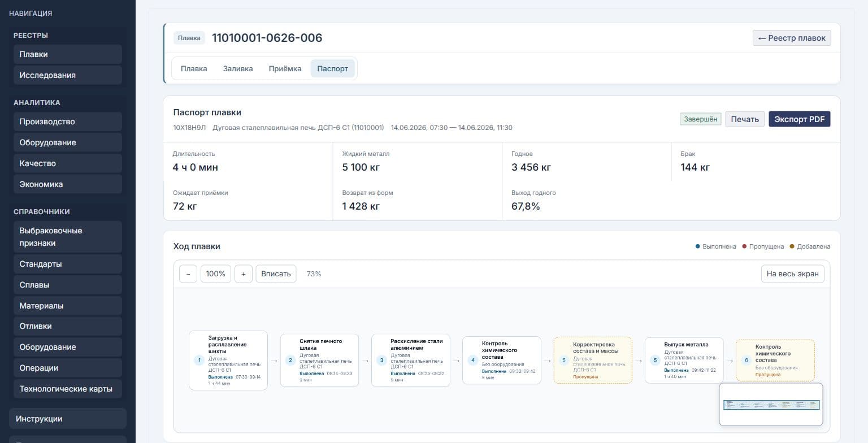Zoom out with the minus button
The height and width of the screenshot is (443, 868).
[188, 273]
